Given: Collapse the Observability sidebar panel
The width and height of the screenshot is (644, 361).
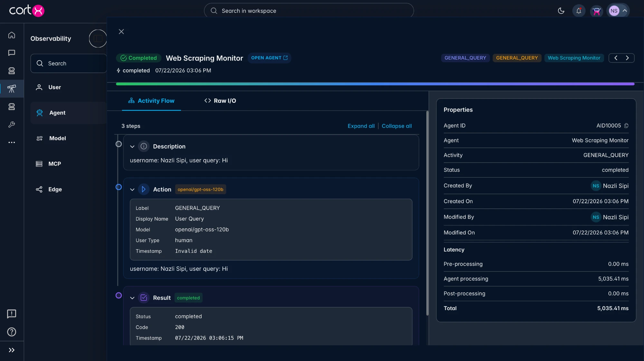Looking at the screenshot, I should click(98, 39).
